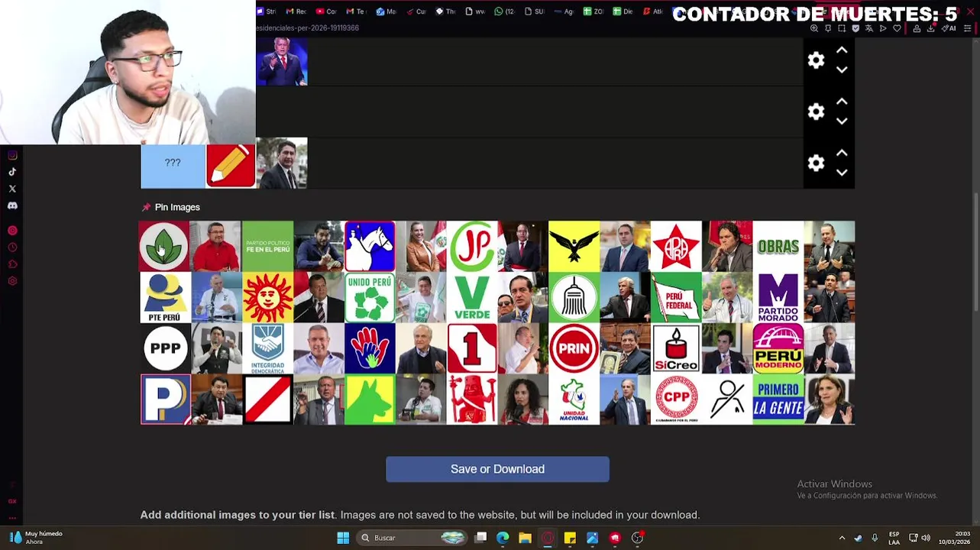
Task: Select the green JP logo tile
Action: click(472, 246)
